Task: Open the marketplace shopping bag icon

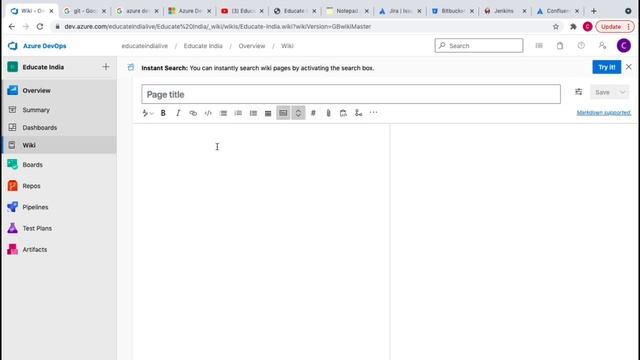Action: pos(560,46)
